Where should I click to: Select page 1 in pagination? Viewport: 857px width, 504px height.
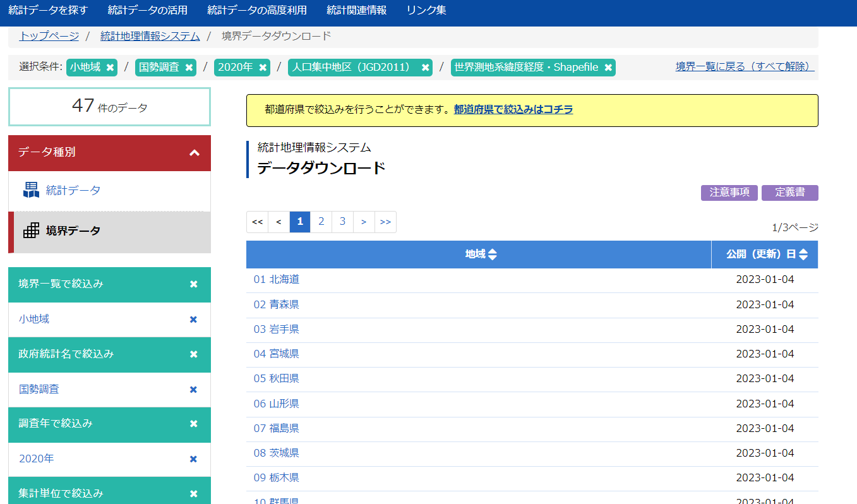[x=300, y=222]
